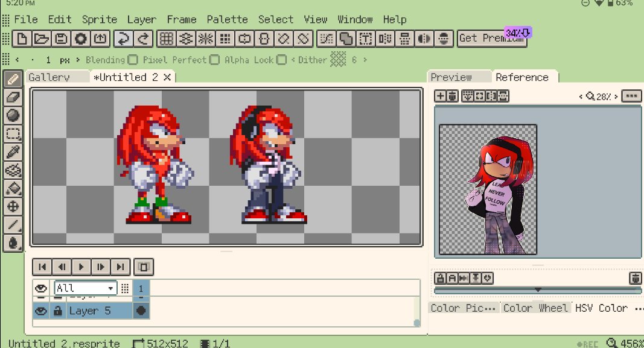Click the reference opacity slider handle
The width and height of the screenshot is (644, 348).
538,289
